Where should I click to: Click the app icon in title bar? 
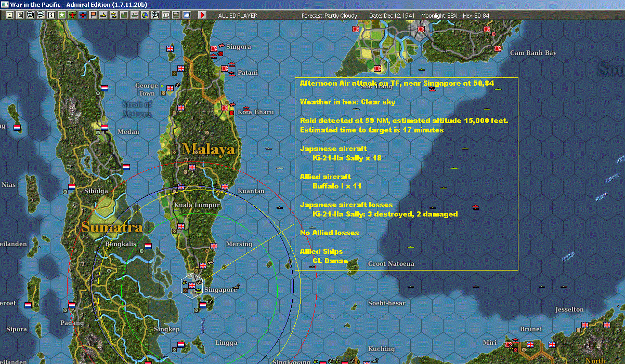(x=5, y=5)
